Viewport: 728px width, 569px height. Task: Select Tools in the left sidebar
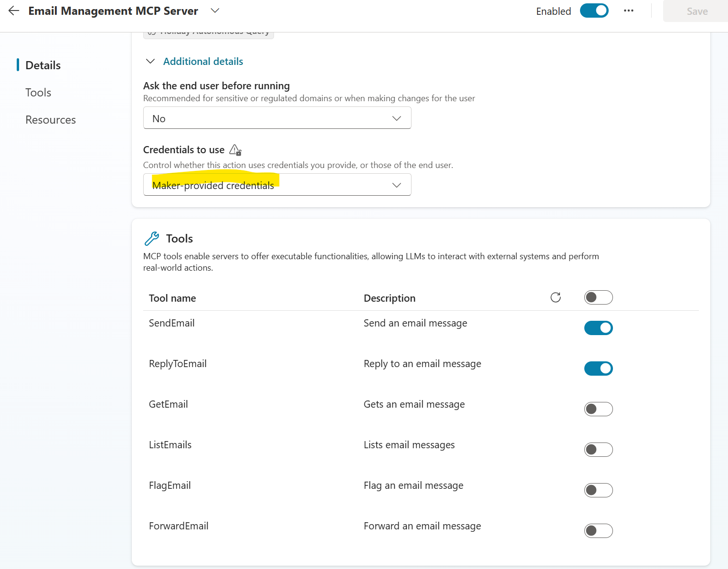click(38, 92)
